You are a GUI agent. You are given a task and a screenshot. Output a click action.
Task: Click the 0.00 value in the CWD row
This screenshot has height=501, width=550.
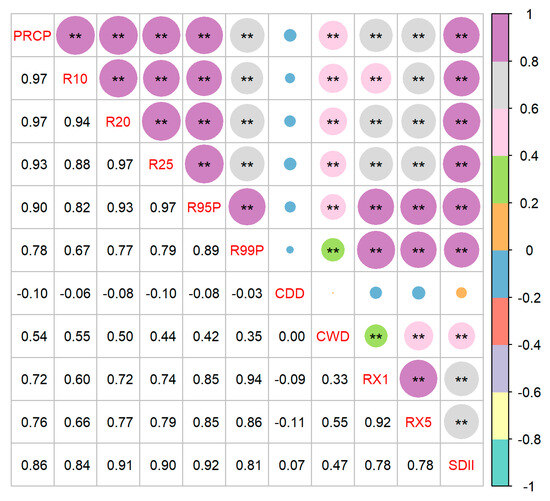[292, 336]
